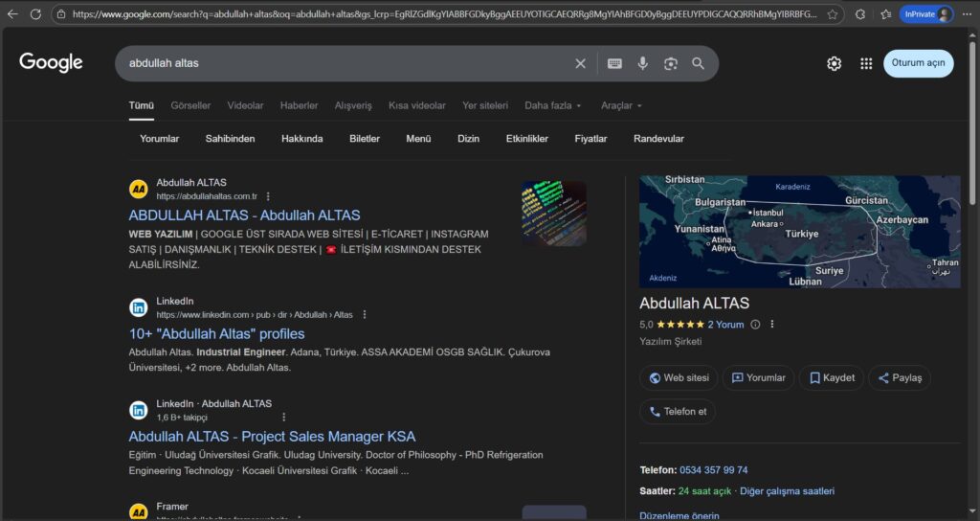Start voice search with microphone icon

[x=643, y=63]
